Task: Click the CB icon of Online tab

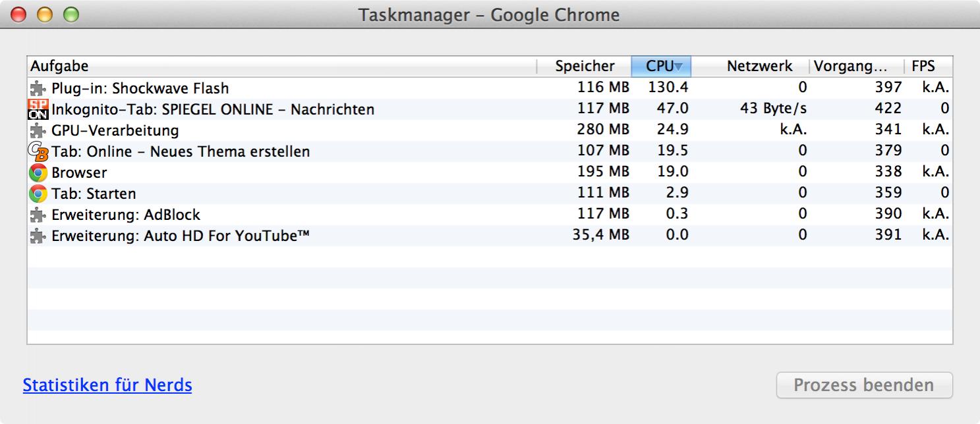Action: [39, 151]
